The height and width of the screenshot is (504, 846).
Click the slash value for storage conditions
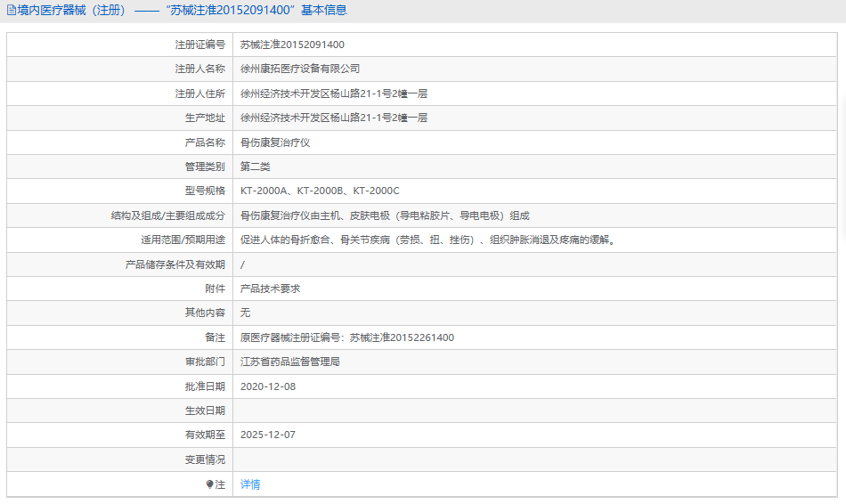coord(242,265)
